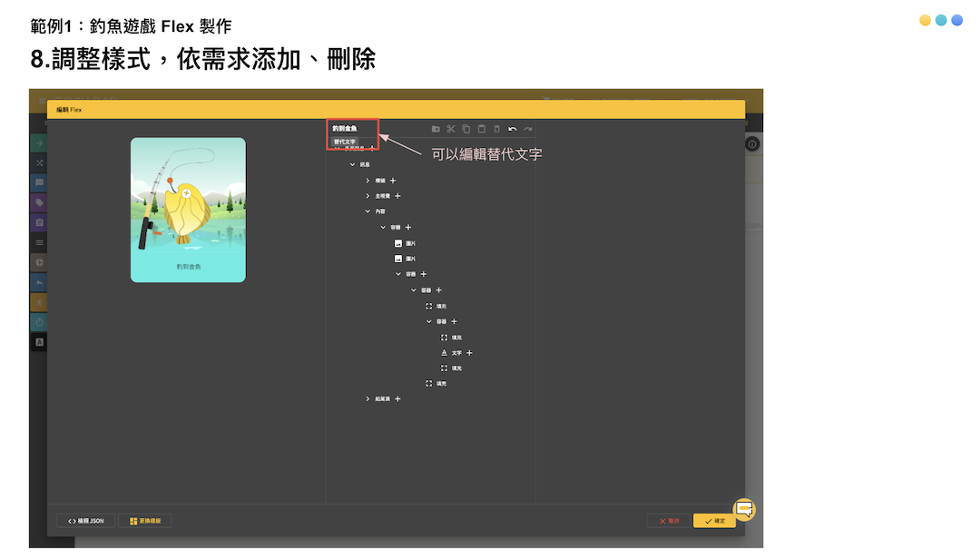Click the timer icon in background sidebar
980x559 pixels.
(x=39, y=323)
